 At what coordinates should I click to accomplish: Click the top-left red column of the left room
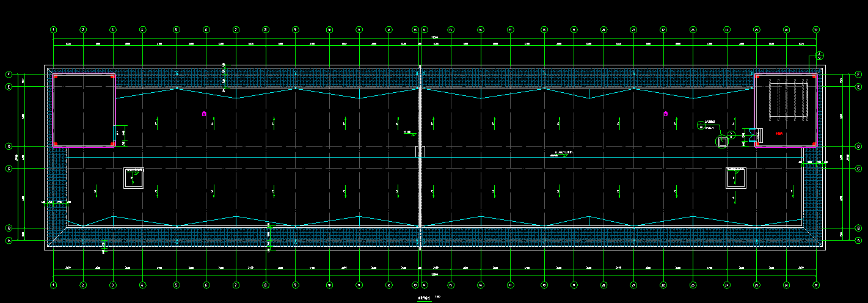click(56, 76)
